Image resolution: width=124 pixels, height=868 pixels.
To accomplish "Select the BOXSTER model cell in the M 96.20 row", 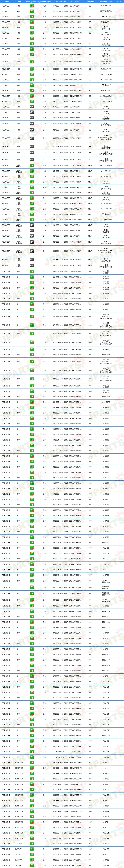I will [19, 763].
